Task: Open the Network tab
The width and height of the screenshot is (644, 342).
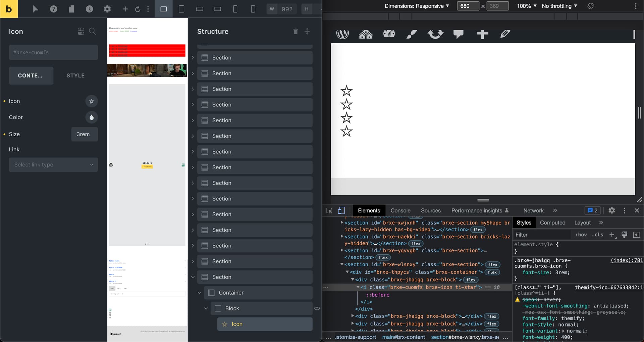Action: (x=533, y=211)
